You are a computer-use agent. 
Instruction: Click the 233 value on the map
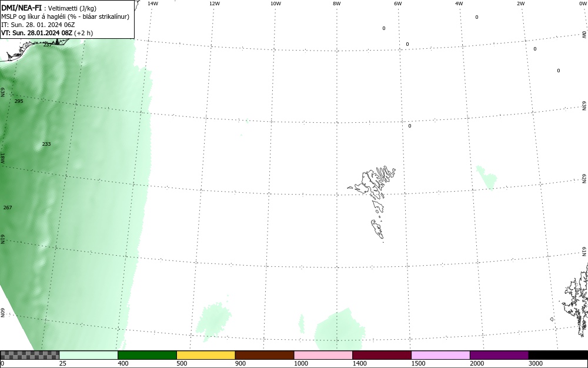click(46, 144)
